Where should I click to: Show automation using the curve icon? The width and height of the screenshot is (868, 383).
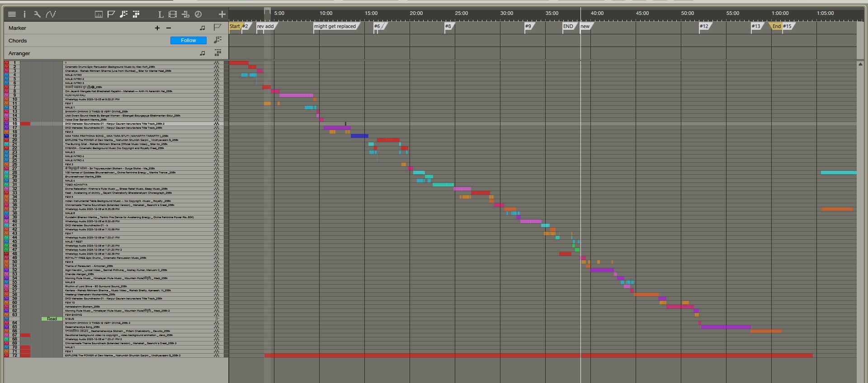tap(51, 14)
